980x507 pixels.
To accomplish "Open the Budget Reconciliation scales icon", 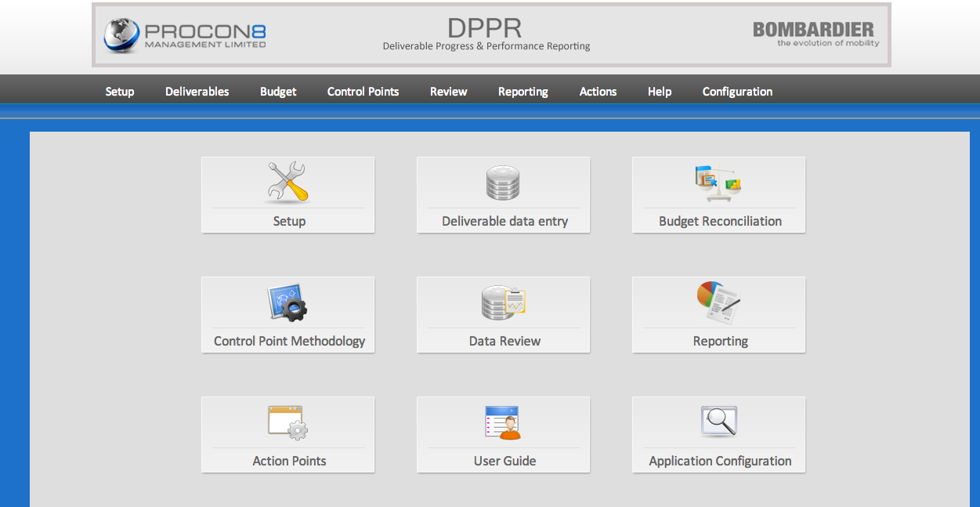I will [719, 183].
